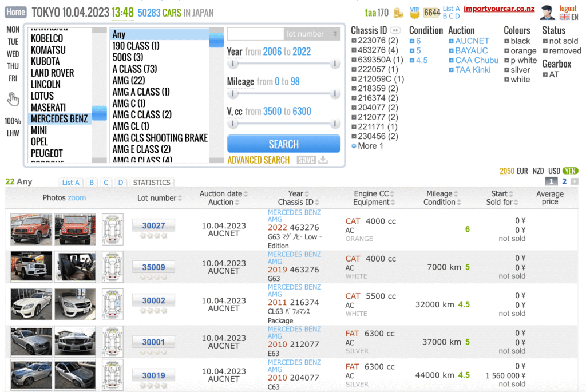Viewport: 586px width, 392px height.
Task: Enable the 'not sold' status filter
Action: [545, 41]
